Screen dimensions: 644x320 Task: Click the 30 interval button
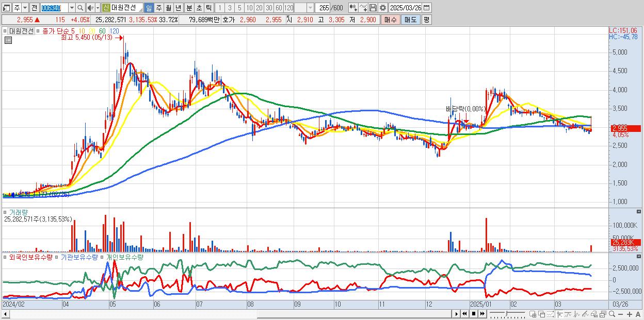pyautogui.click(x=269, y=8)
